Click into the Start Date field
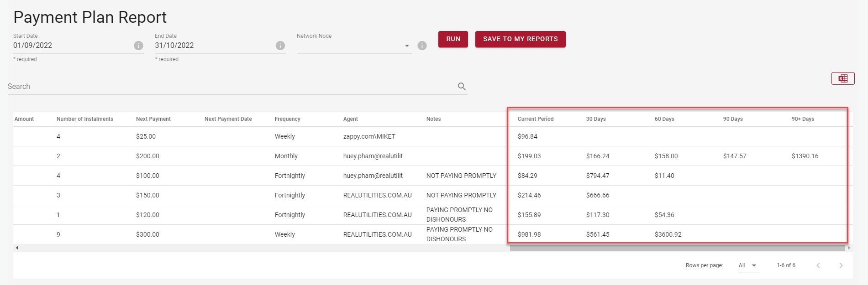 click(71, 46)
